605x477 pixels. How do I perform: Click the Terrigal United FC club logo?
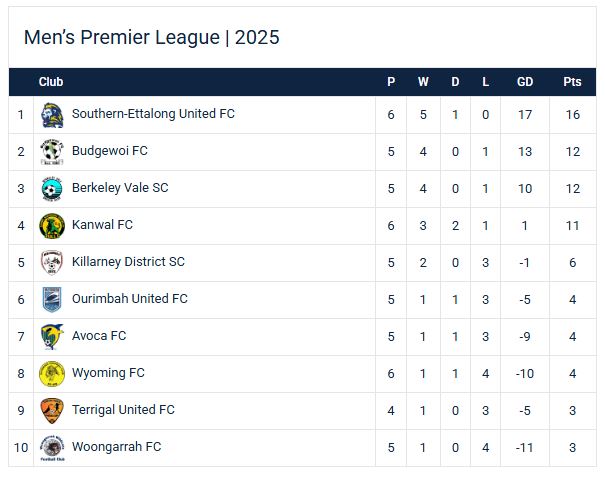(x=52, y=411)
